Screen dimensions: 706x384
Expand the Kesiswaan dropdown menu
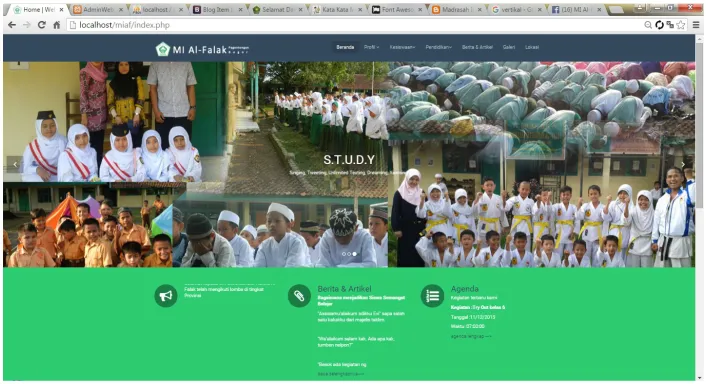pos(402,47)
